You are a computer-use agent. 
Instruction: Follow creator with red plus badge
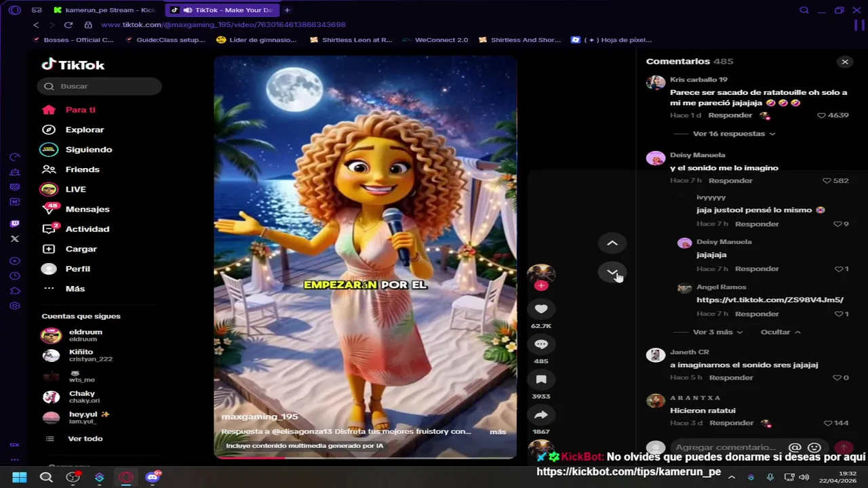point(540,285)
